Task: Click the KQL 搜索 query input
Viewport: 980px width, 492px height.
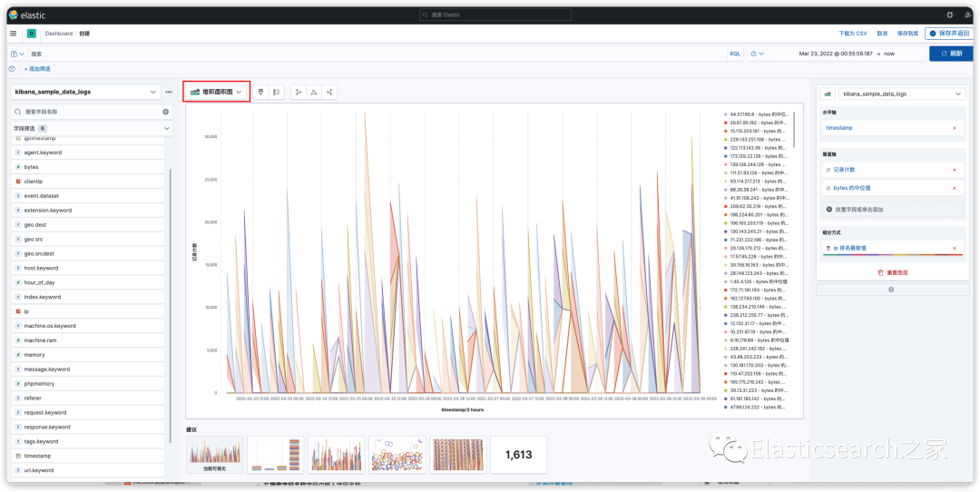Action: [x=375, y=54]
